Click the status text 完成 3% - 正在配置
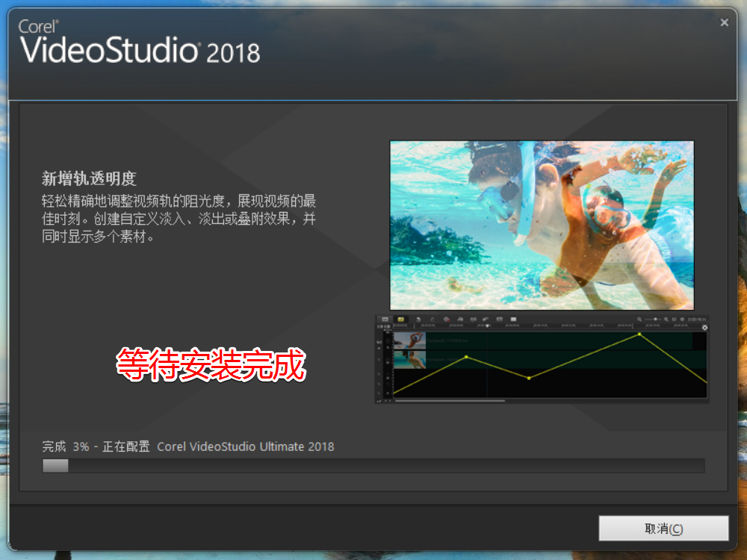This screenshot has width=747, height=560. pos(96,447)
